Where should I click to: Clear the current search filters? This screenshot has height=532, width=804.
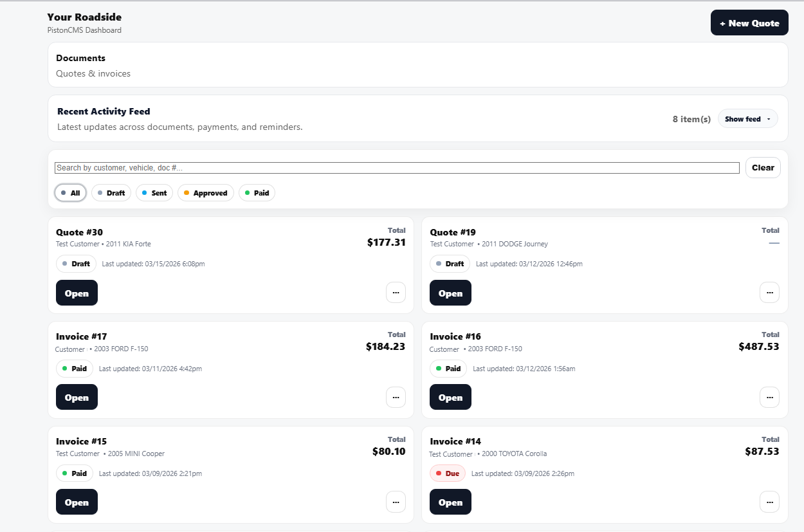click(763, 167)
